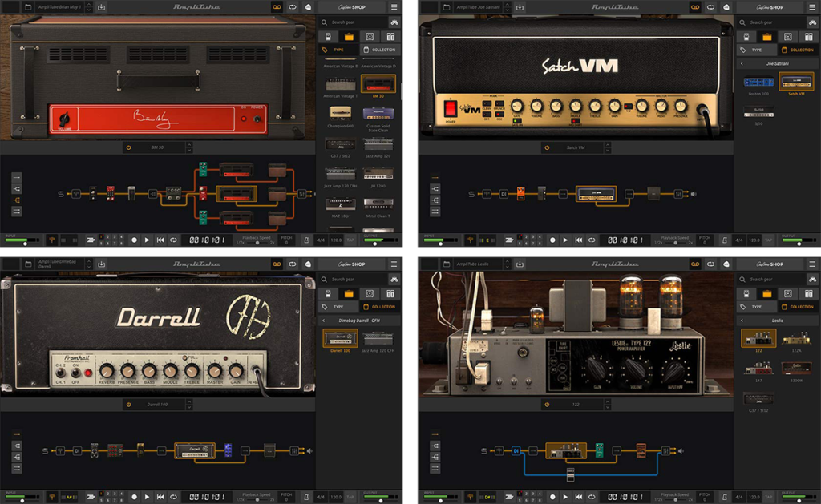Click TAP tempo in Dimebag Darrell bottom bar
This screenshot has height=504, width=821.
(x=350, y=497)
